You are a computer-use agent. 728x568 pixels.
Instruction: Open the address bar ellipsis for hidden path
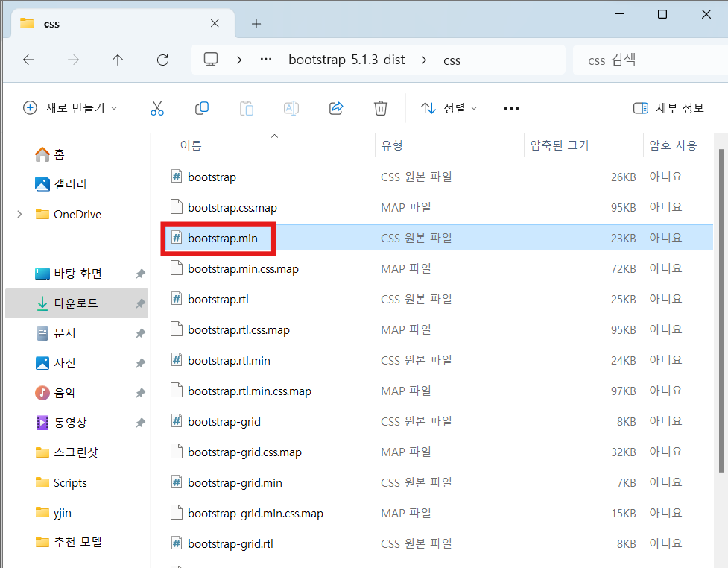pyautogui.click(x=266, y=60)
